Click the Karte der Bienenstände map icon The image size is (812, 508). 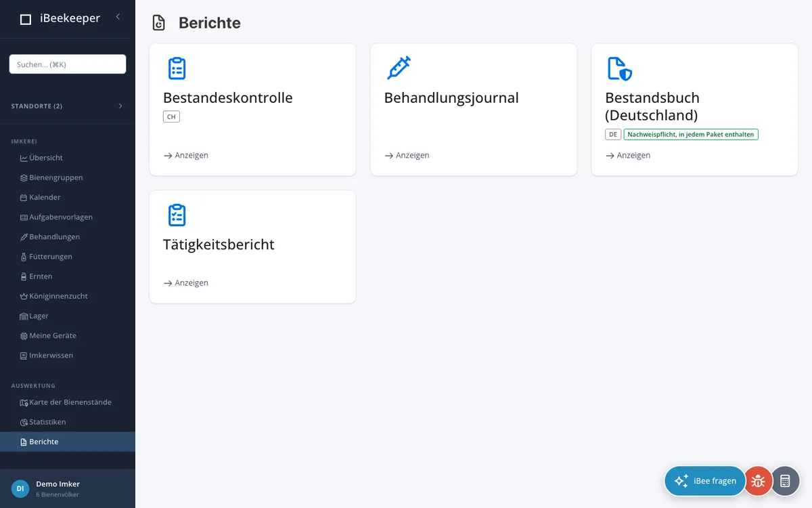24,402
